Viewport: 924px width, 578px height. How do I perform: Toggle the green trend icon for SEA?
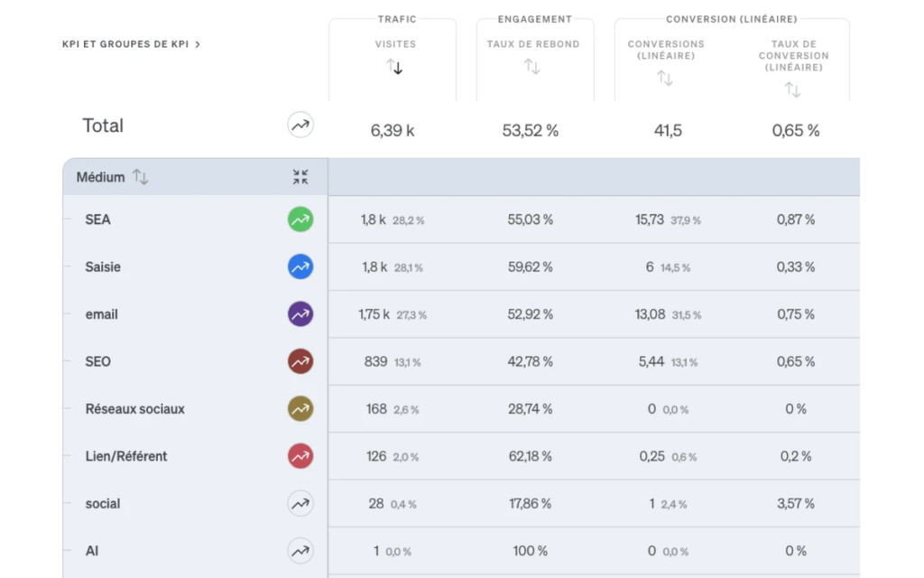(x=300, y=219)
